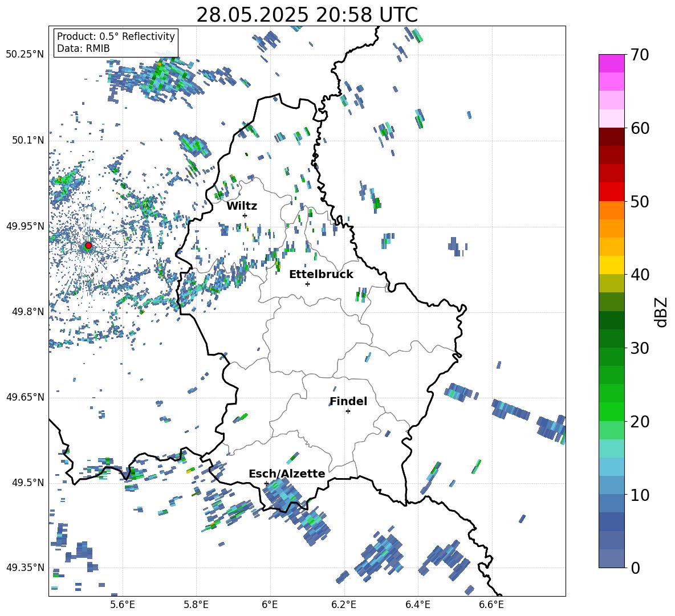Click the 6.6°E longitude label
Screen dimensions: 675x616
491,605
